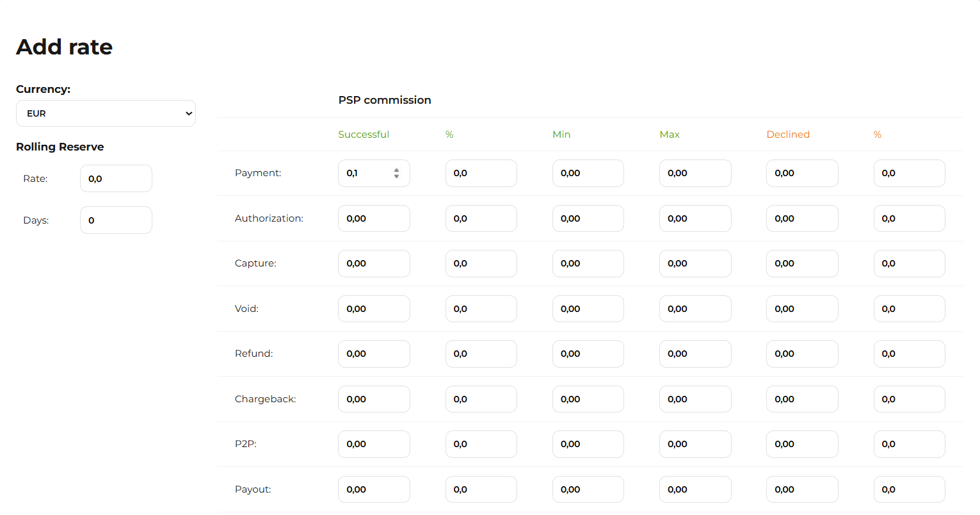Select the Authorization Successful amount field

coord(374,218)
